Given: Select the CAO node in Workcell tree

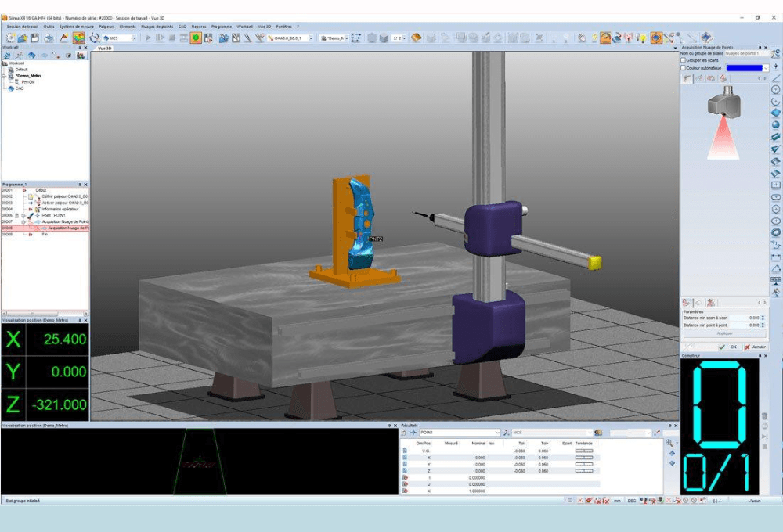Looking at the screenshot, I should [20, 88].
